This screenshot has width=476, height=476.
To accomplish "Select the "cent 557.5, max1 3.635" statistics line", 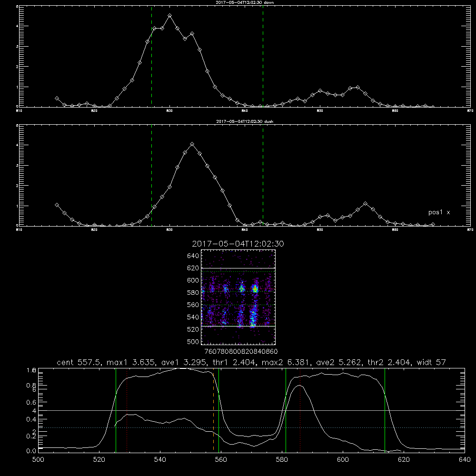I will click(251, 362).
